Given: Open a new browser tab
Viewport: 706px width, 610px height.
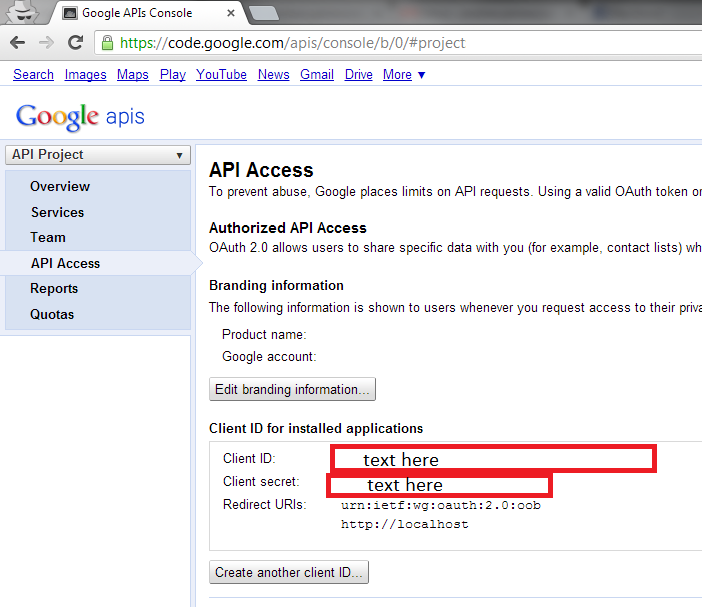Looking at the screenshot, I should (264, 13).
